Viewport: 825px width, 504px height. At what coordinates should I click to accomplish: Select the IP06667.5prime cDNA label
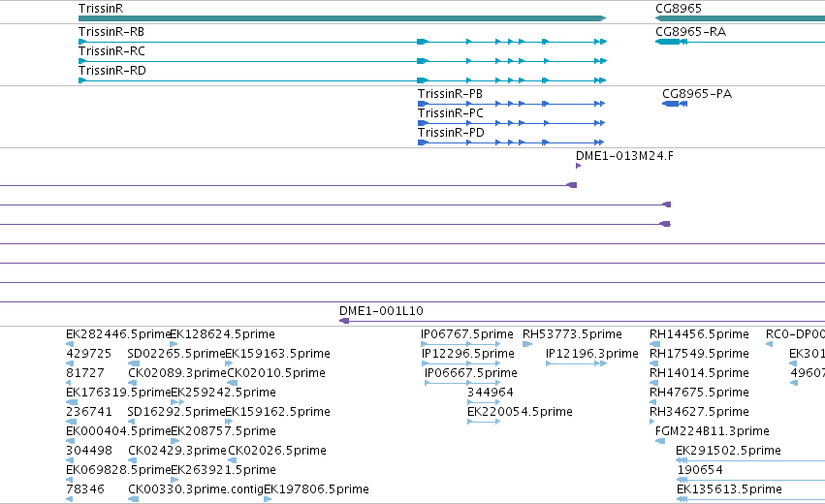tap(471, 373)
